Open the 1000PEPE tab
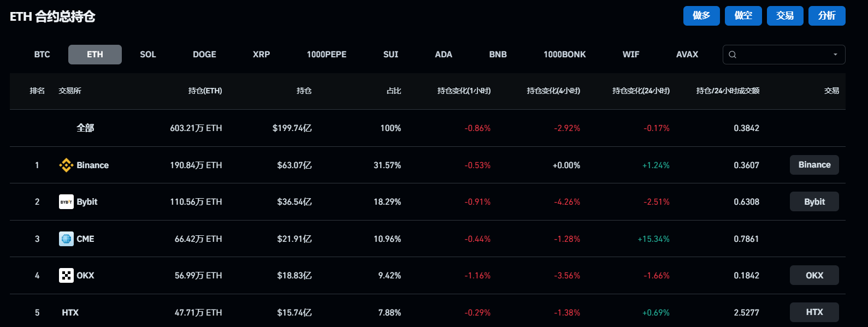868x327 pixels. point(327,55)
